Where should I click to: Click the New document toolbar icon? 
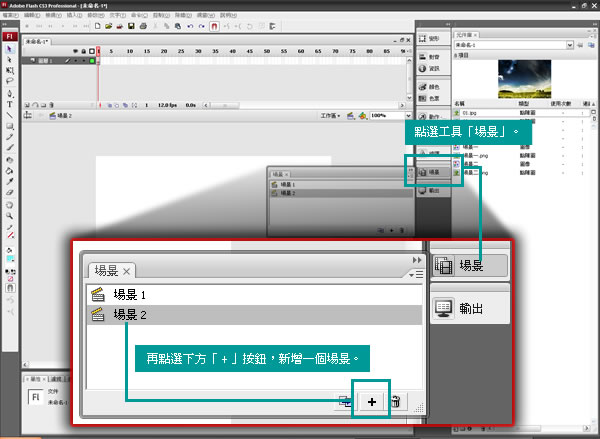click(98, 26)
